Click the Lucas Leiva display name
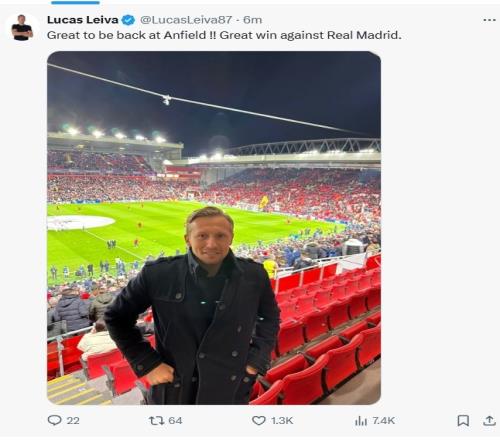The height and width of the screenshot is (440, 500). tap(83, 20)
